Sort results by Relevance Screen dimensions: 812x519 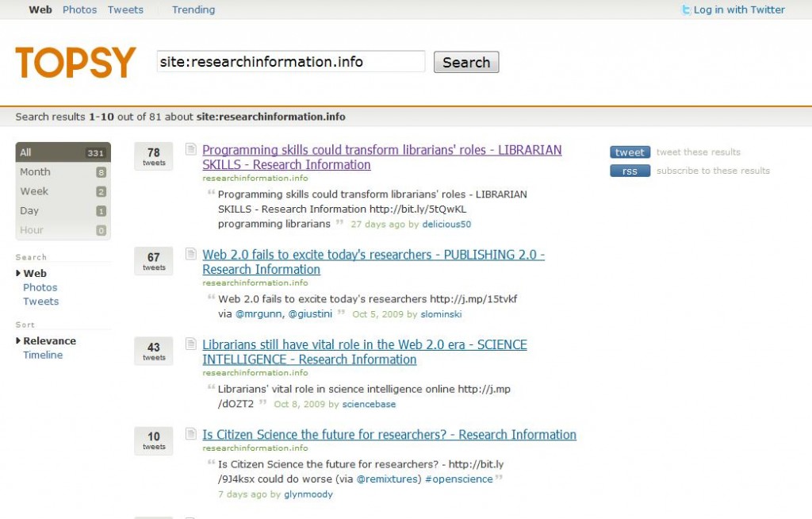tap(49, 340)
